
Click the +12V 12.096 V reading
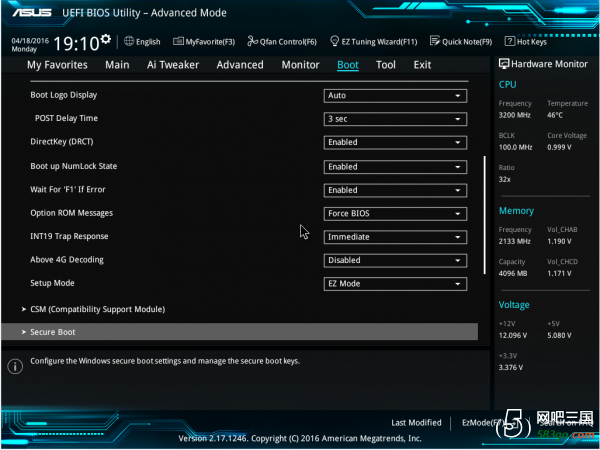tap(513, 335)
